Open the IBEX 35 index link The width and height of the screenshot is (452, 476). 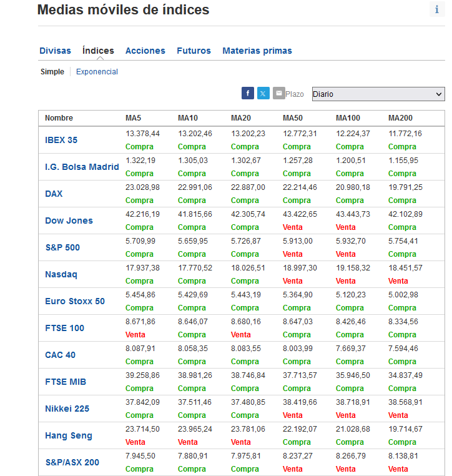click(61, 140)
